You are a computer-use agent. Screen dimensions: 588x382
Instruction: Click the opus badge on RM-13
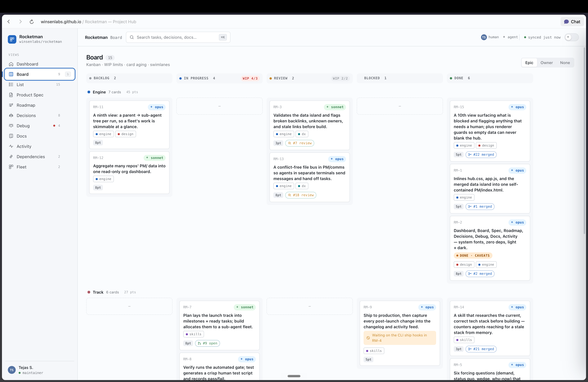coord(337,159)
